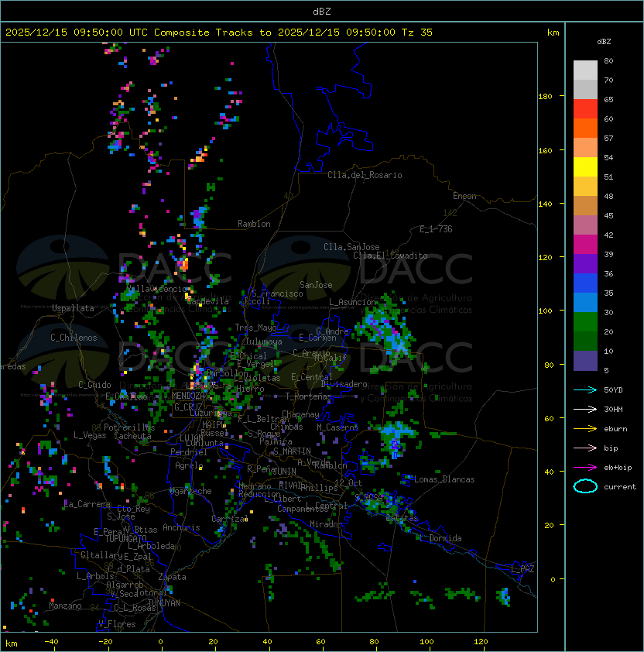This screenshot has width=644, height=652.
Task: Click the Tres_Mayo map label
Action: pyautogui.click(x=255, y=328)
